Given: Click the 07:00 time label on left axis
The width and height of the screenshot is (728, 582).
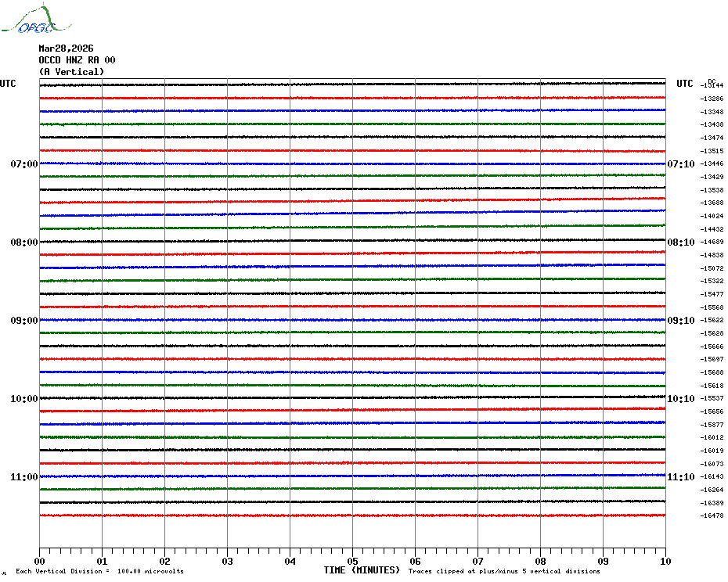Looking at the screenshot, I should [23, 164].
